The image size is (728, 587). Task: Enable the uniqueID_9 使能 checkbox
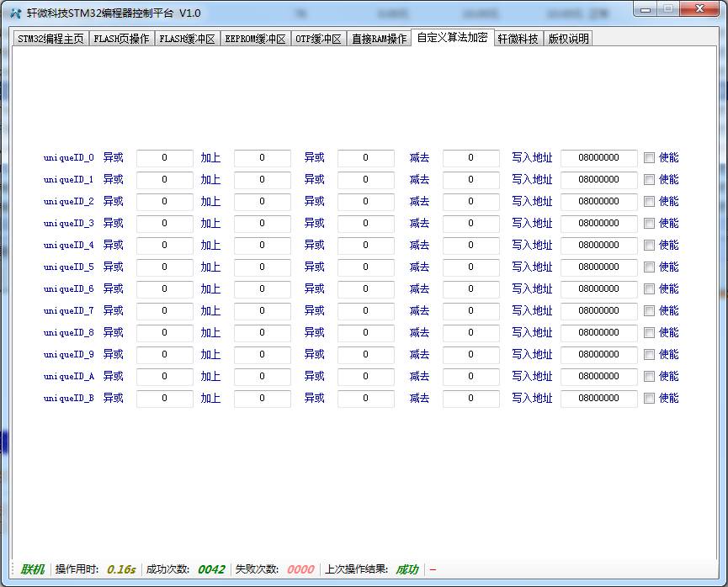point(649,355)
